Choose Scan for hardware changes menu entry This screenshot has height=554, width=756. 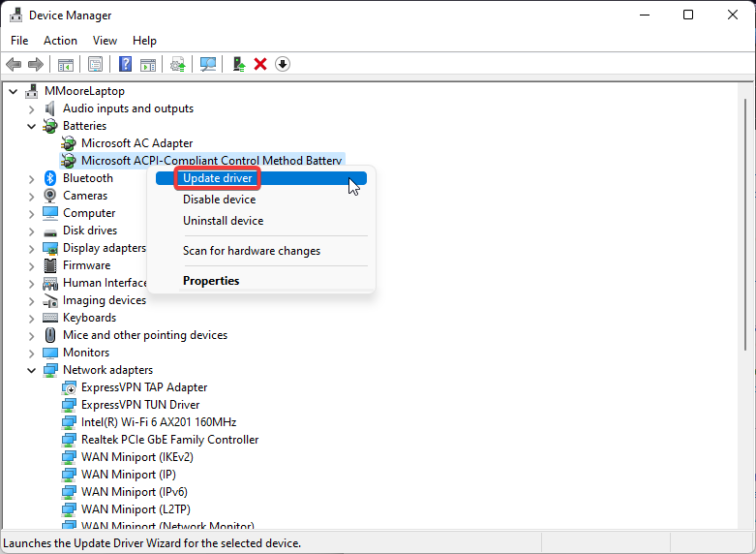coord(261,251)
